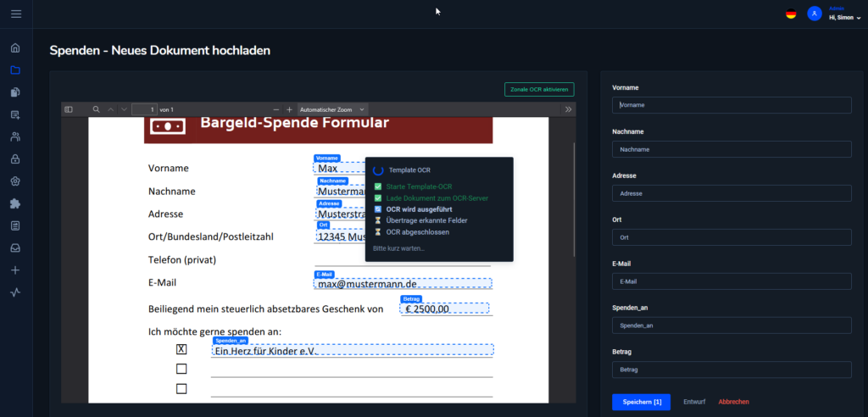Toggle the PDF viewer sidebar
Image resolution: width=868 pixels, height=417 pixels.
69,109
